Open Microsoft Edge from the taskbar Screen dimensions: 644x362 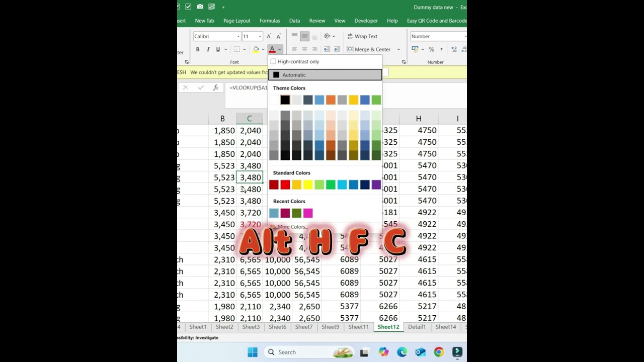402,352
